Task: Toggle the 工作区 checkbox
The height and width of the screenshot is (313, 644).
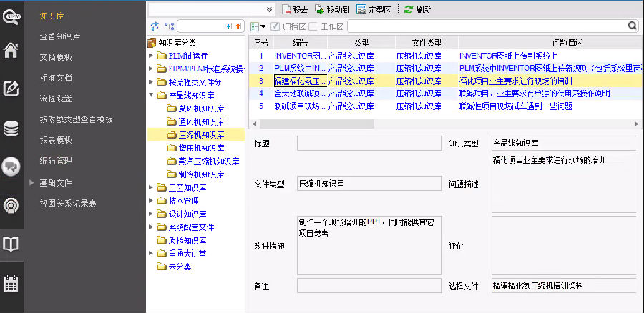Action: tap(314, 26)
